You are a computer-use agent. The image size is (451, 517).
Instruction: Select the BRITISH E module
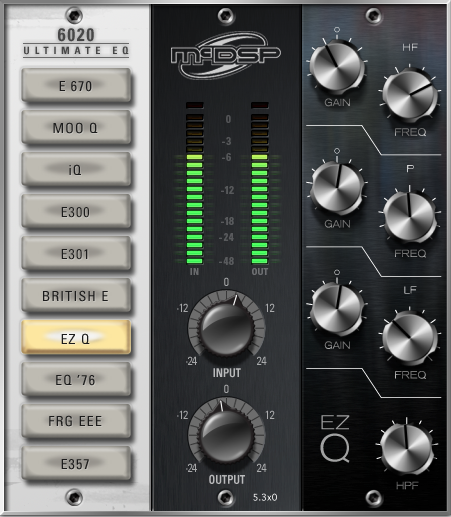76,296
